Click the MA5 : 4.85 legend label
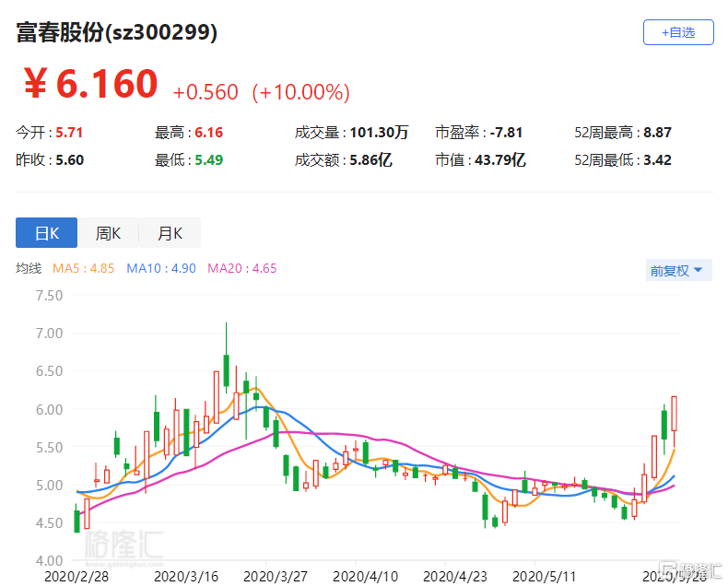This screenshot has height=586, width=728. [84, 268]
